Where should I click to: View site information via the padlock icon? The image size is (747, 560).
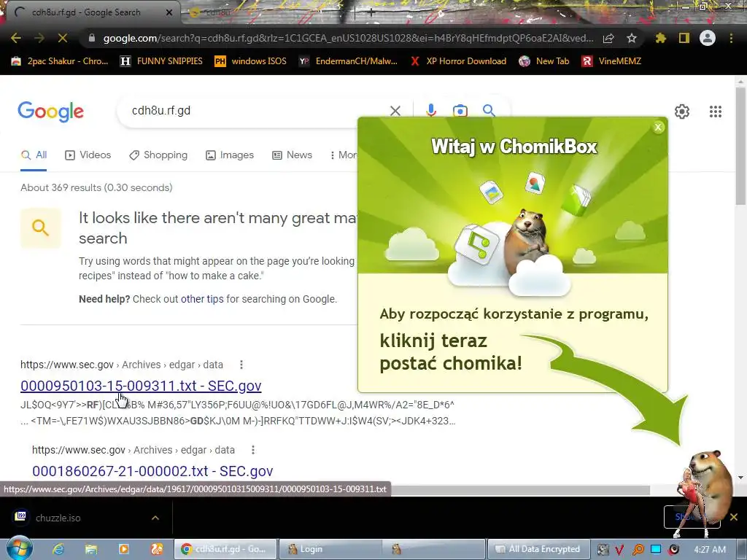(x=92, y=38)
